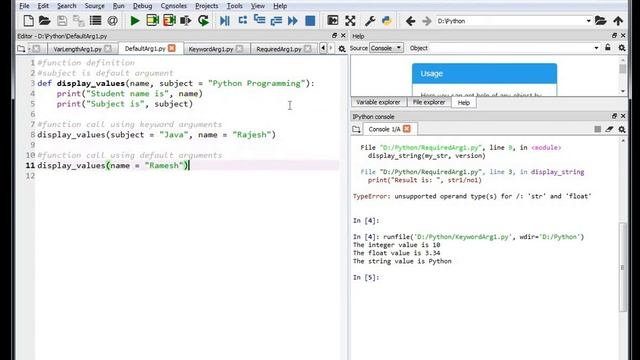This screenshot has width=640, height=360.
Task: Expand working directory path dropdown
Action: 588,21
